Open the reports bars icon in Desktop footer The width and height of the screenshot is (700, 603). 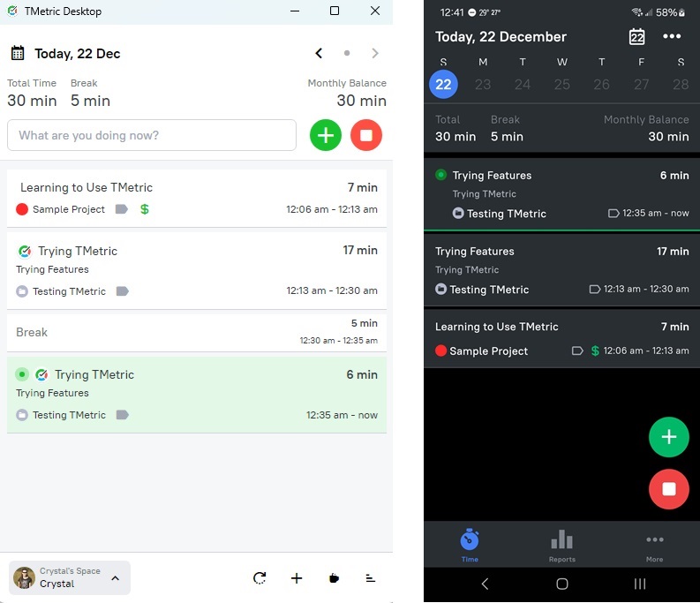(x=370, y=578)
